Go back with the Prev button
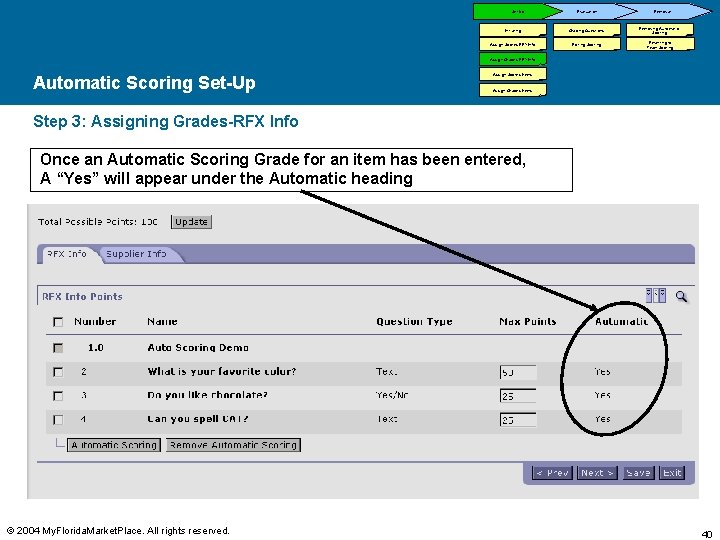Image resolution: width=720 pixels, height=540 pixels. (x=552, y=472)
